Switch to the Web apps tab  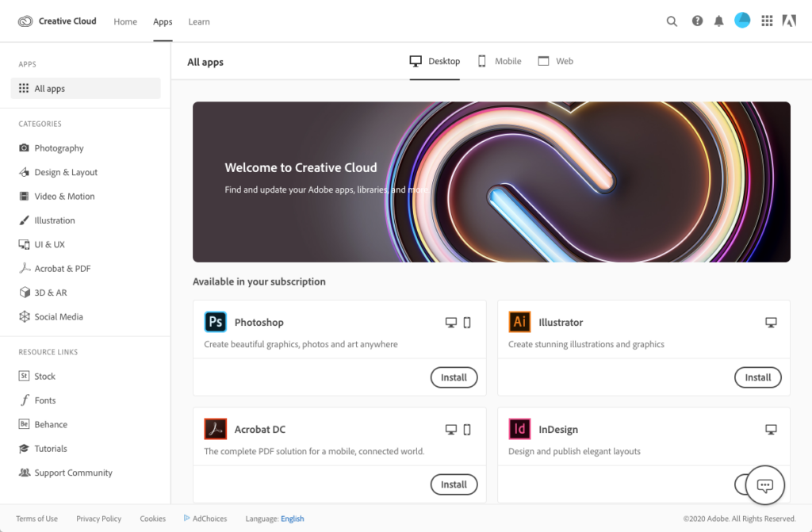(x=556, y=61)
